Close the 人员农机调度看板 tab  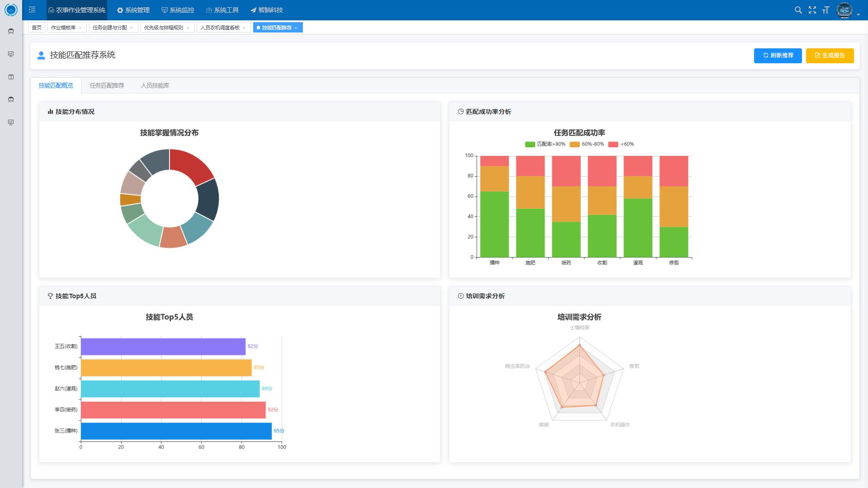[x=244, y=28]
